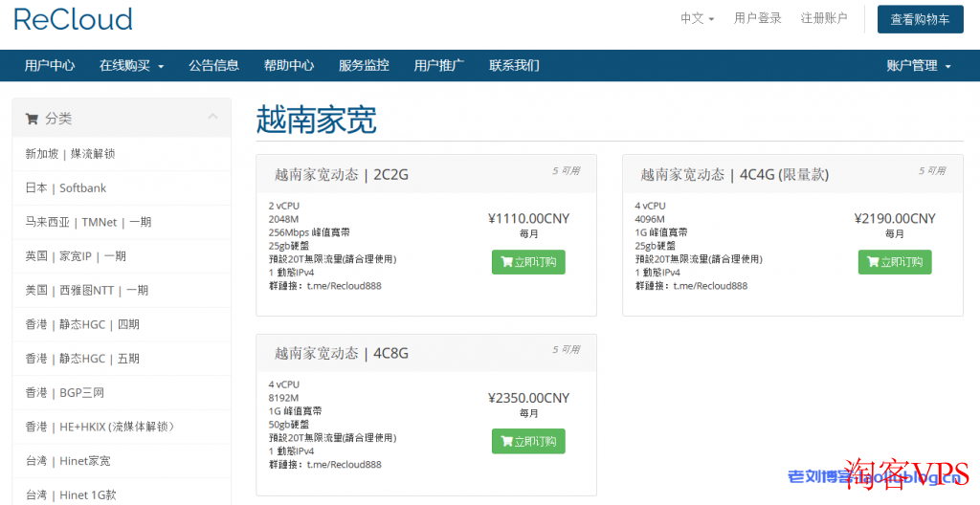
Task: Click the ¥2350.00CNY price
Action: coord(528,398)
